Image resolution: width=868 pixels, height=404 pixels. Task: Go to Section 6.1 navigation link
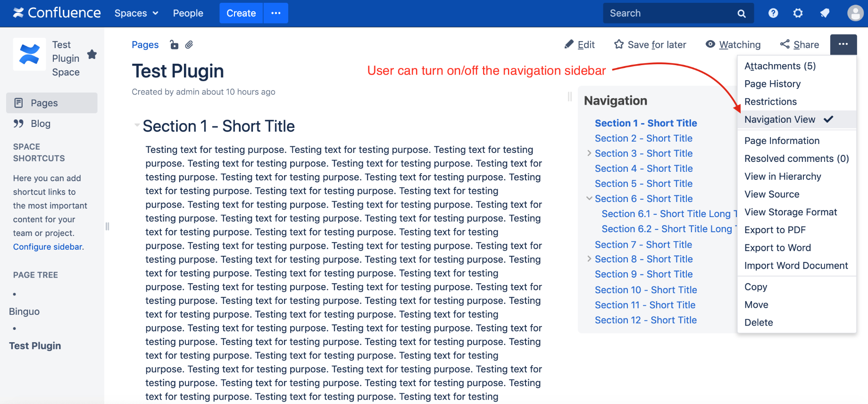(x=669, y=214)
